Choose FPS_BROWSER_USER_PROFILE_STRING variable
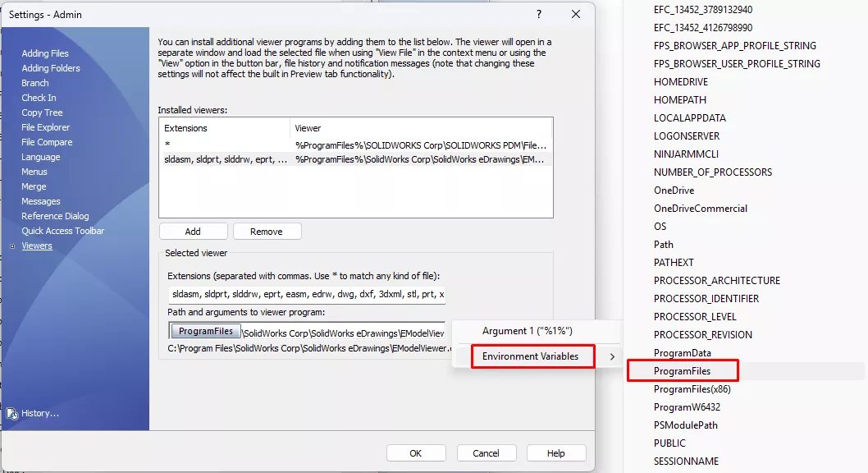Screen dimensions: 868x473 [x=737, y=64]
